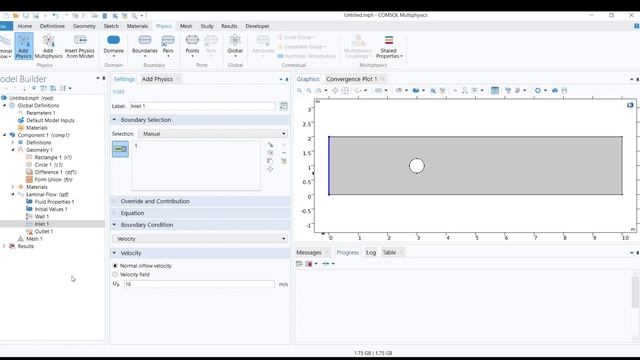Select the Wall 1 tree node

click(x=42, y=217)
